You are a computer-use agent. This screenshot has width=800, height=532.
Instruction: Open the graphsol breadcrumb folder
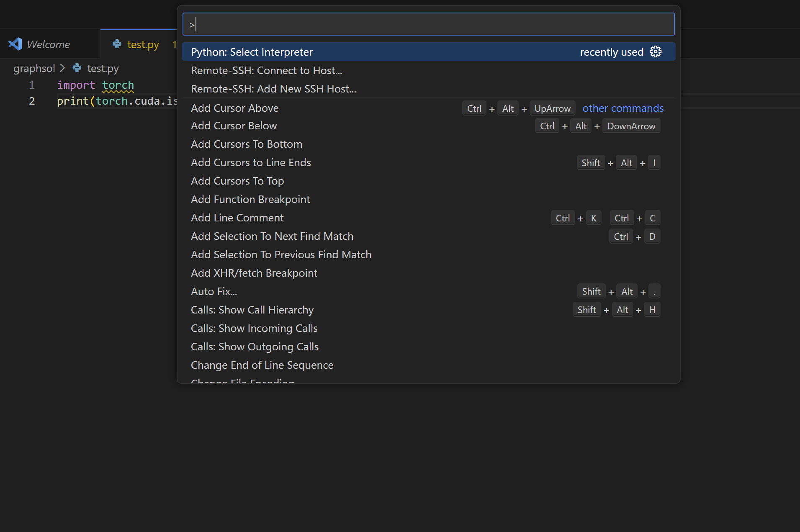tap(34, 68)
